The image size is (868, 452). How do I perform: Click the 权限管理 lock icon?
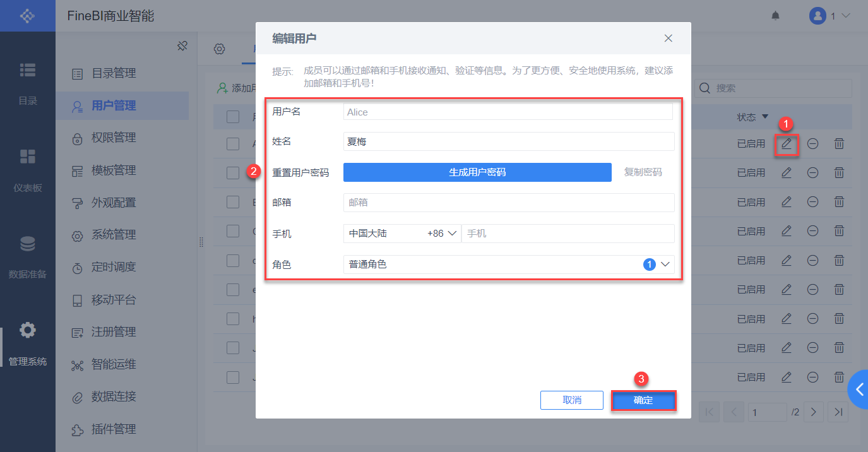coord(78,138)
